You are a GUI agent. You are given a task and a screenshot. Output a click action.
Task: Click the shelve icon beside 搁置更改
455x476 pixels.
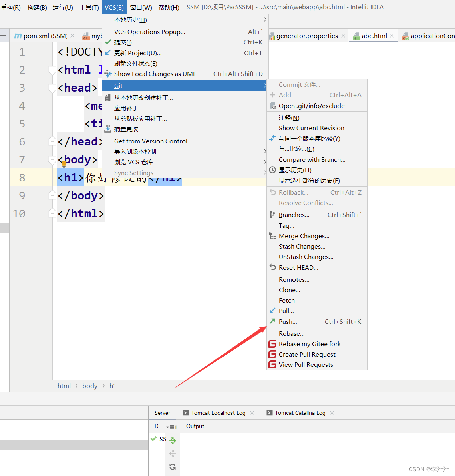click(x=108, y=129)
